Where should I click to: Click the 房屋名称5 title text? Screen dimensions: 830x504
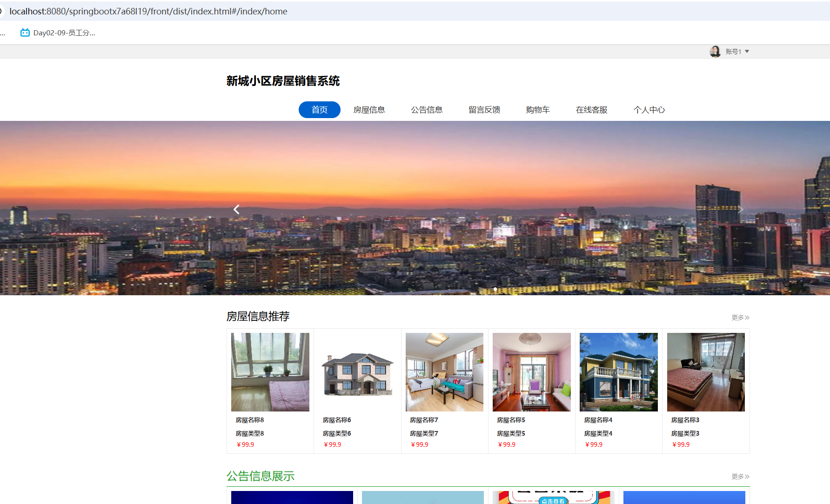click(x=511, y=420)
